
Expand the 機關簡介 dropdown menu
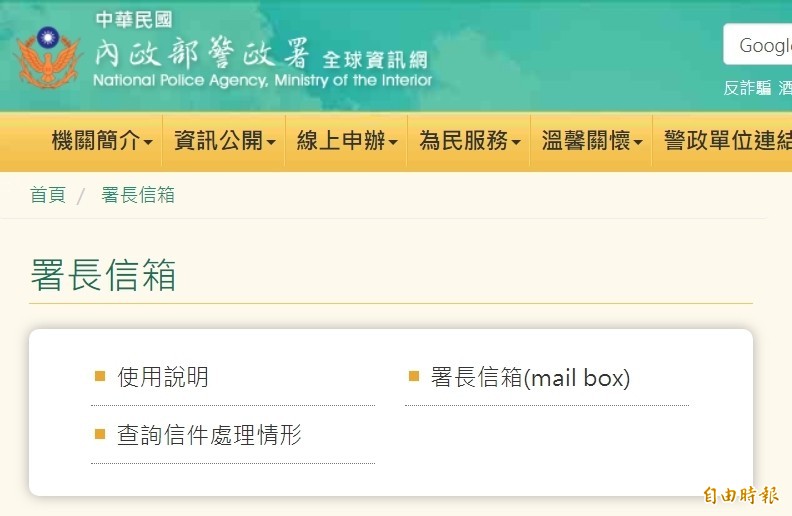pos(102,141)
